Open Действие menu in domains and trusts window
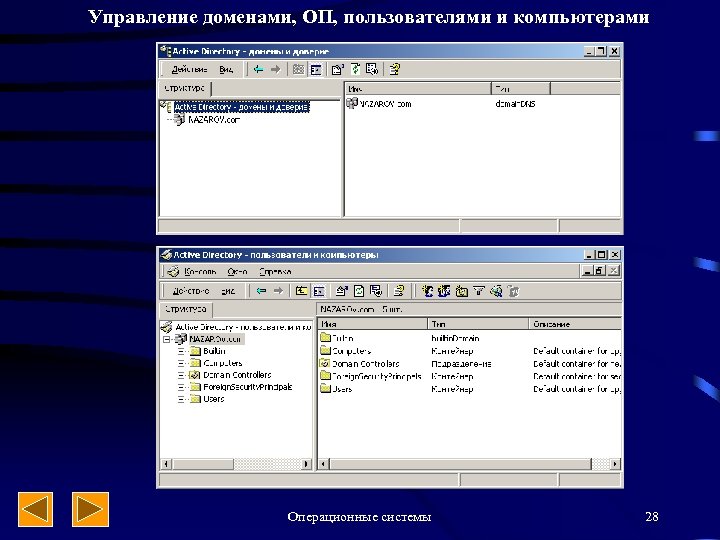Screen dimensions: 720x540 189,69
